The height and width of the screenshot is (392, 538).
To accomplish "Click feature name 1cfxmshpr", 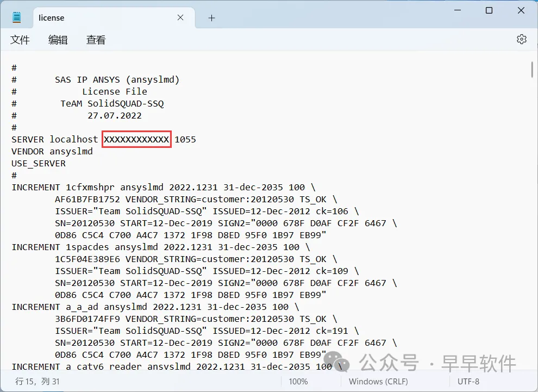I will click(90, 188).
